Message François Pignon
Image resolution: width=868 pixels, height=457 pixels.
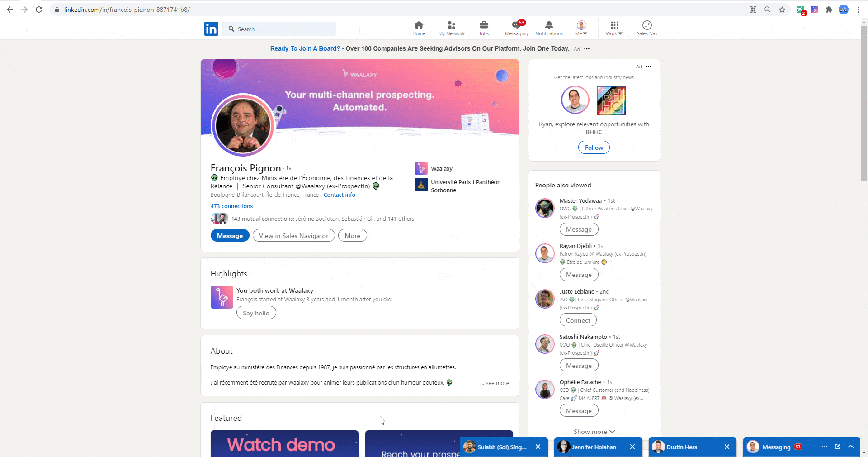tap(230, 236)
